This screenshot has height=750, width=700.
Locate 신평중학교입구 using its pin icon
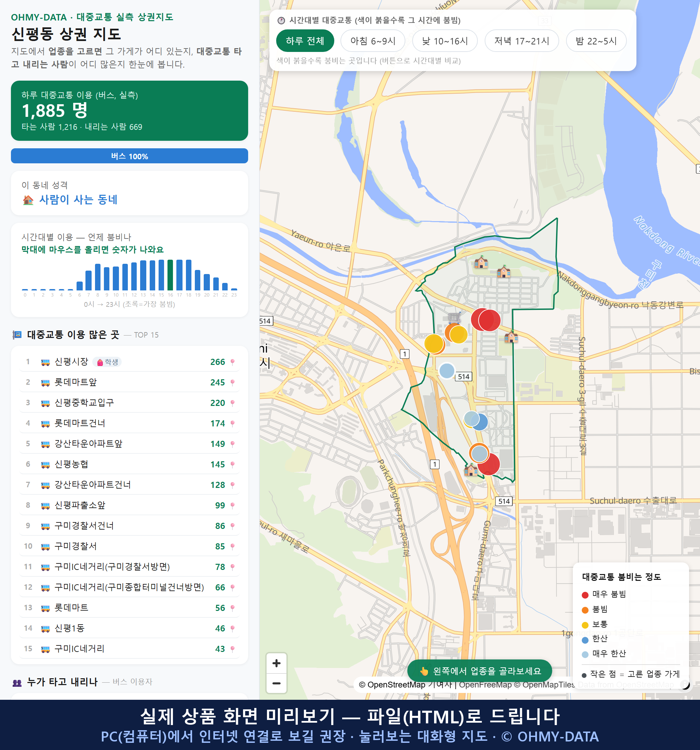(232, 403)
